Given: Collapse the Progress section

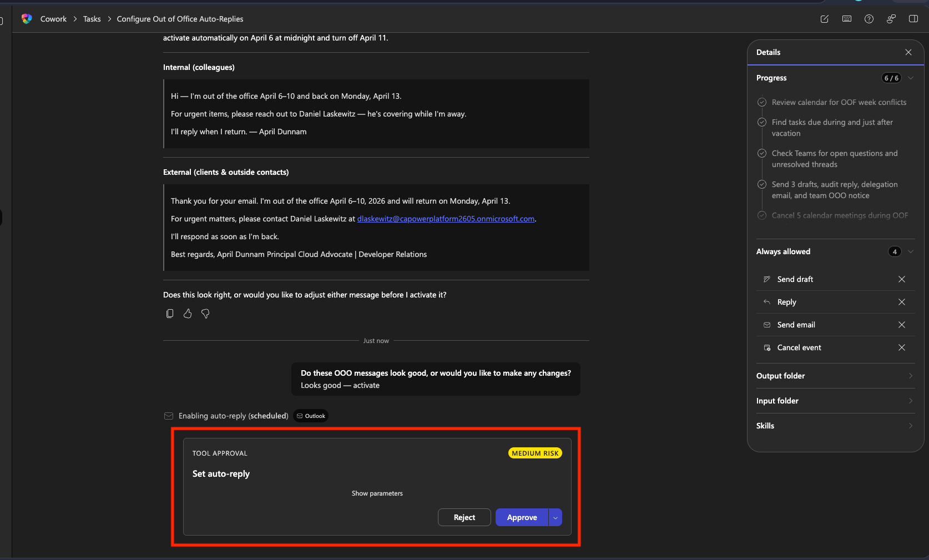Looking at the screenshot, I should point(911,78).
